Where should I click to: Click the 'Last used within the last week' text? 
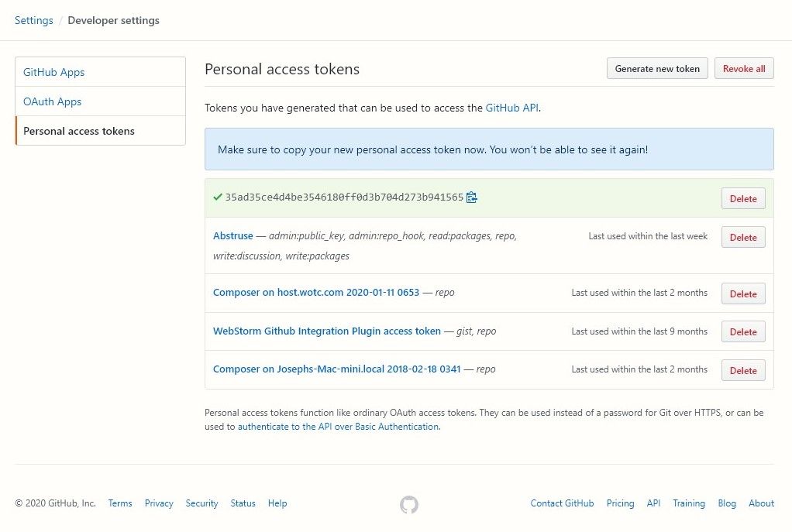click(648, 236)
